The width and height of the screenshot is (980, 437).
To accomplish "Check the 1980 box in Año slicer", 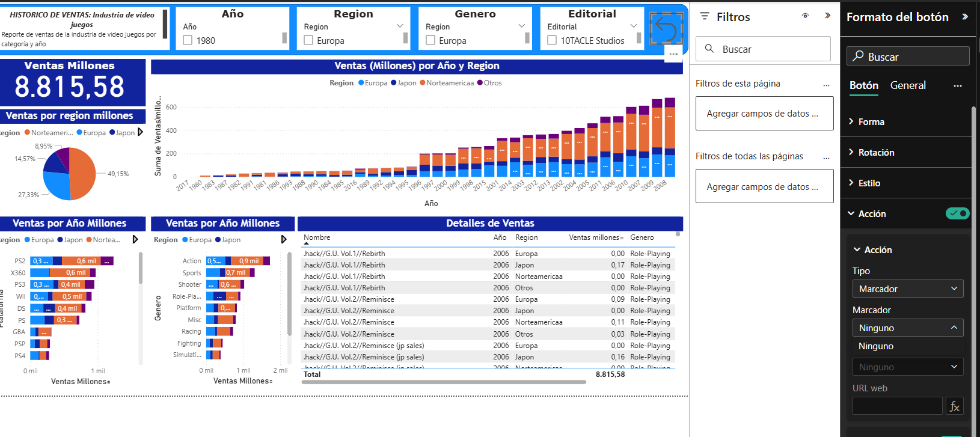I will pos(188,40).
